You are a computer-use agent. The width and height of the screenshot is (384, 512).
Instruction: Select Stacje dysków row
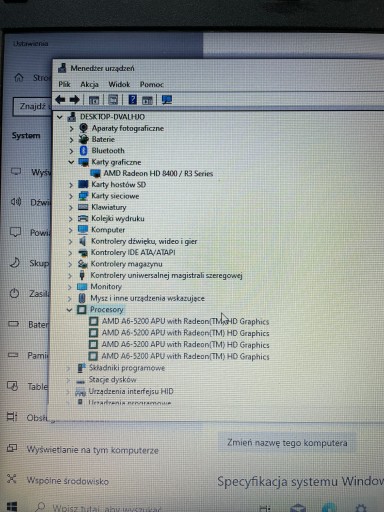[112, 380]
